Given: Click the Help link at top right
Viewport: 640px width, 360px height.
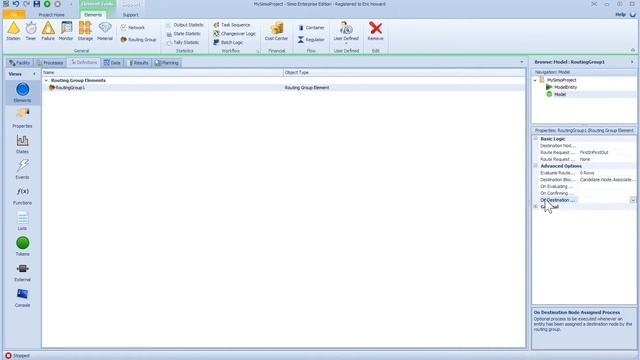Looking at the screenshot, I should tap(620, 14).
